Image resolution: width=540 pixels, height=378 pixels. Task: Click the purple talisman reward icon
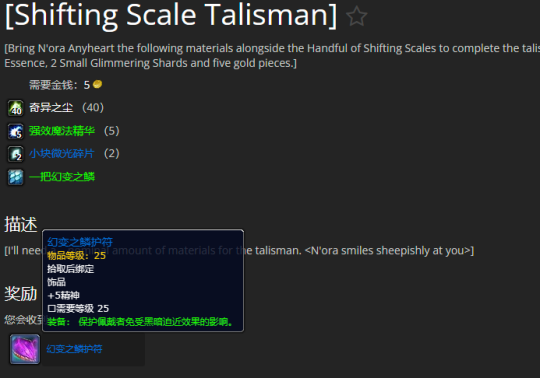point(25,349)
